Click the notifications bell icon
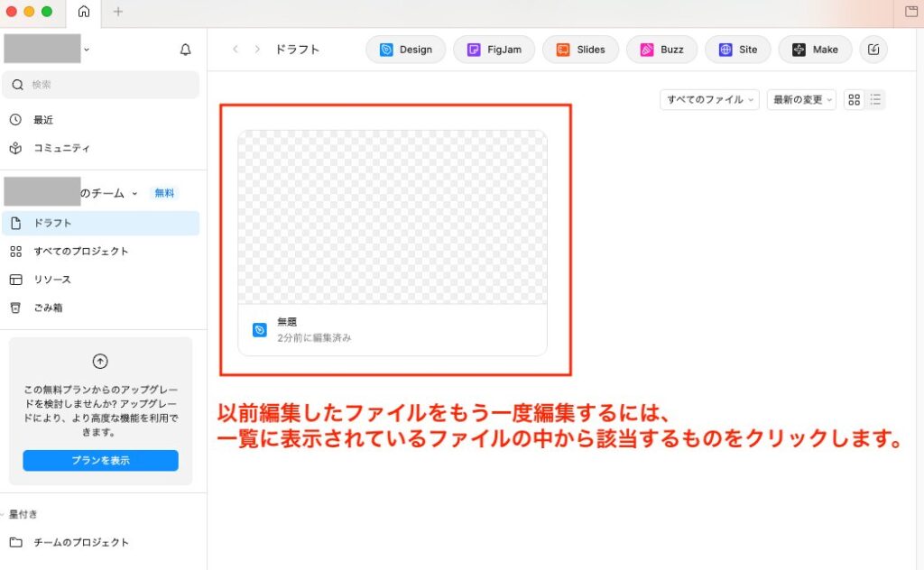Image resolution: width=924 pixels, height=570 pixels. [185, 50]
